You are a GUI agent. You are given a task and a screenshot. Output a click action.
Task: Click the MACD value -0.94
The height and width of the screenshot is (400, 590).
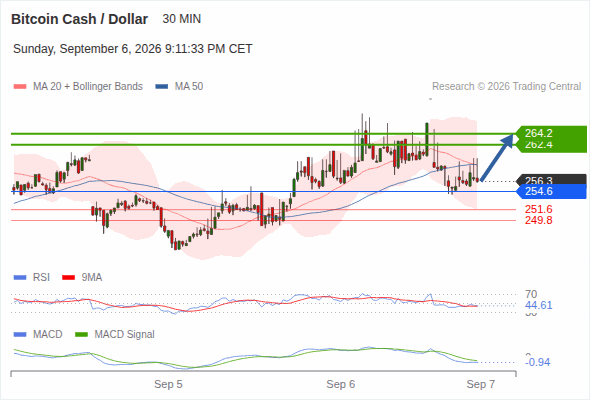pyautogui.click(x=538, y=362)
